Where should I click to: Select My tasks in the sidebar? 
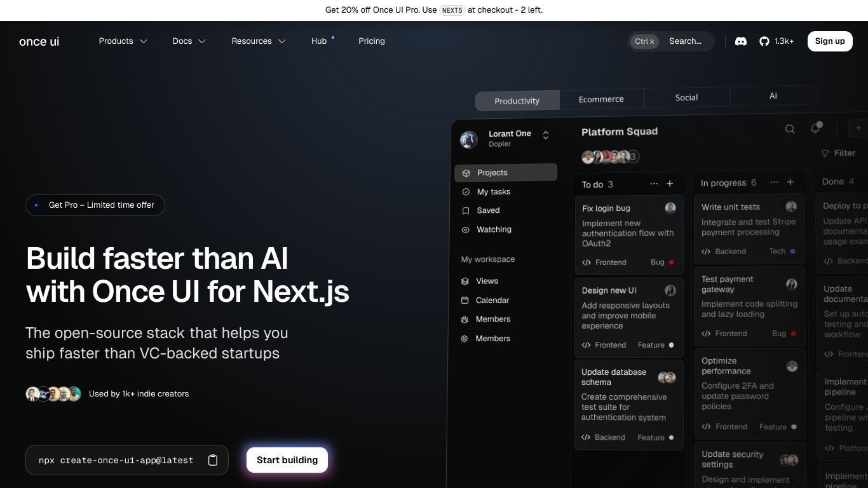494,192
